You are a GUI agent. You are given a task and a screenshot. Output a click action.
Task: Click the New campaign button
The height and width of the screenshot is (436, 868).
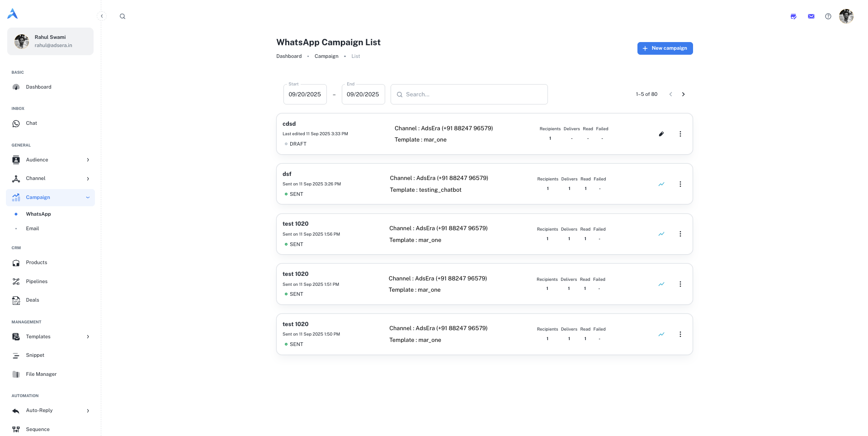click(x=665, y=48)
